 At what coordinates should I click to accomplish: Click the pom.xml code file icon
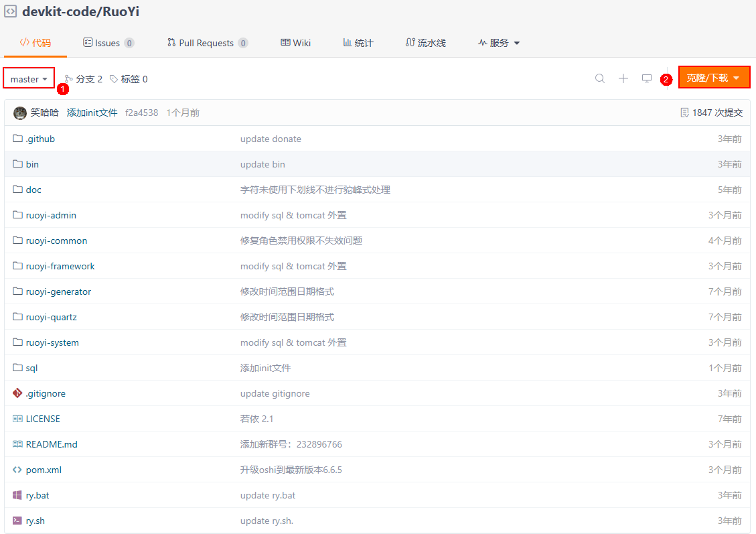[17, 470]
